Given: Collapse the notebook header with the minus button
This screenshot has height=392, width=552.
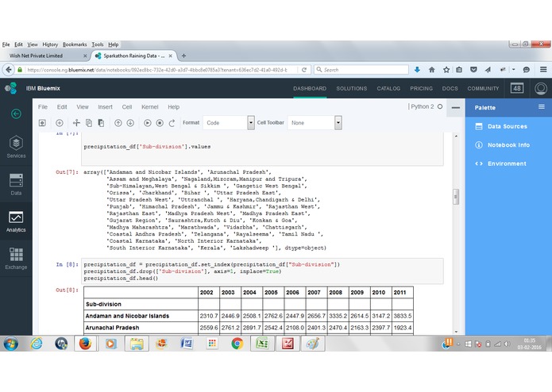Looking at the screenshot, I should coord(456,108).
